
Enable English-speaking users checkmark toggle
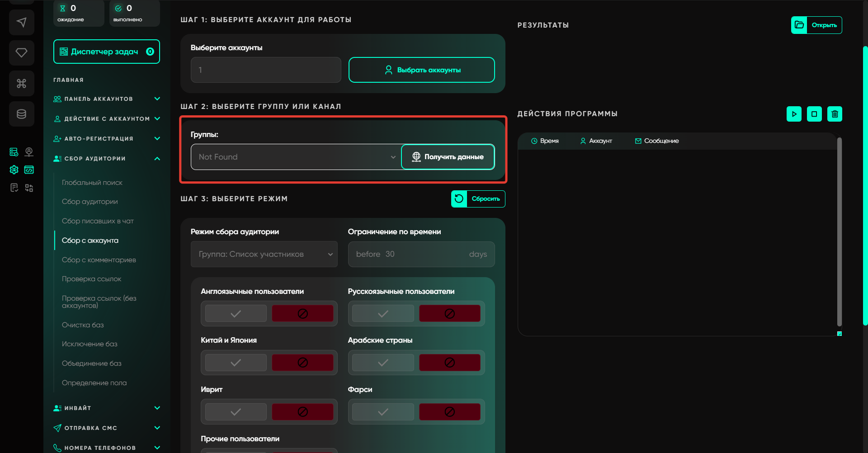236,313
